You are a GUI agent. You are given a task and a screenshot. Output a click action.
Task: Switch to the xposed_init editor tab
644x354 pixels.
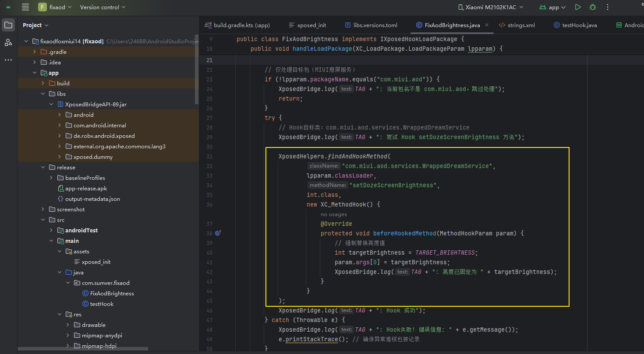point(308,25)
